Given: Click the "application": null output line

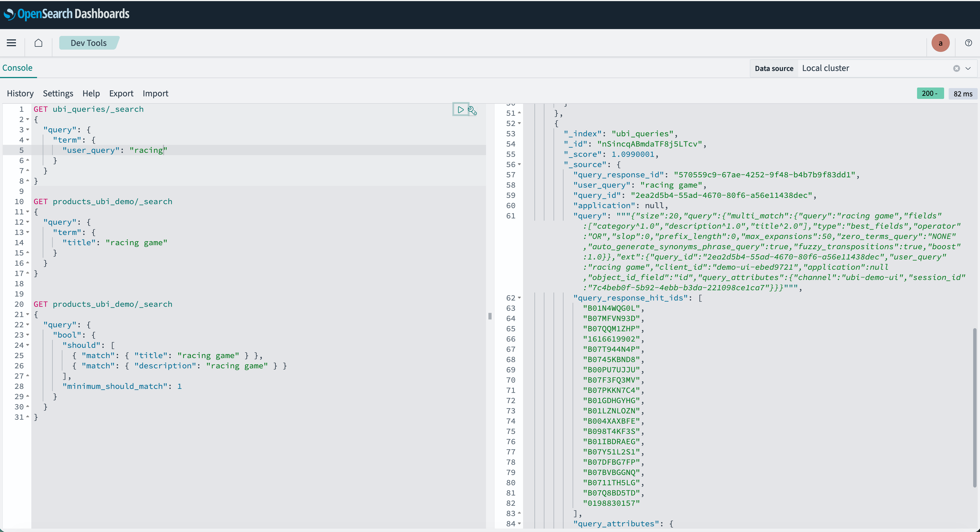Looking at the screenshot, I should coord(621,206).
